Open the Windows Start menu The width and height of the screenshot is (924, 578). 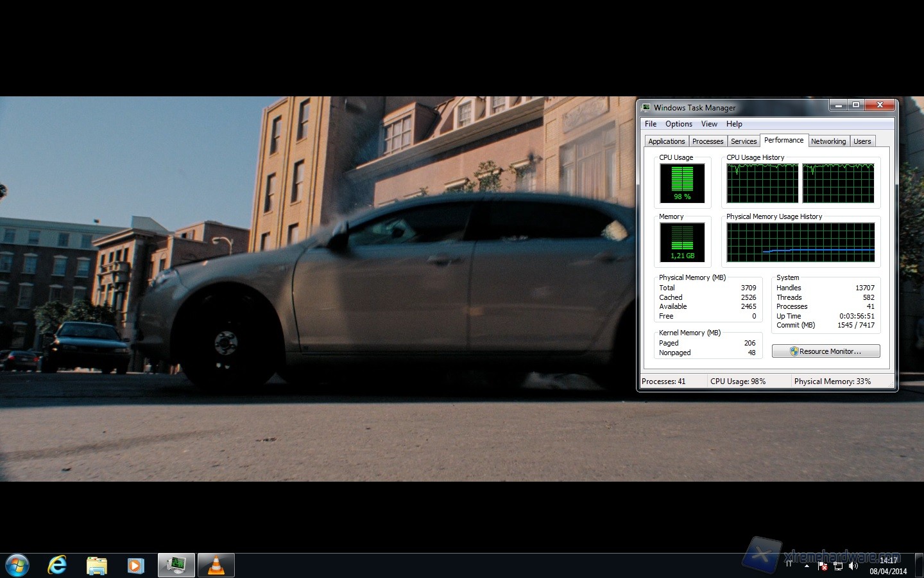click(17, 565)
